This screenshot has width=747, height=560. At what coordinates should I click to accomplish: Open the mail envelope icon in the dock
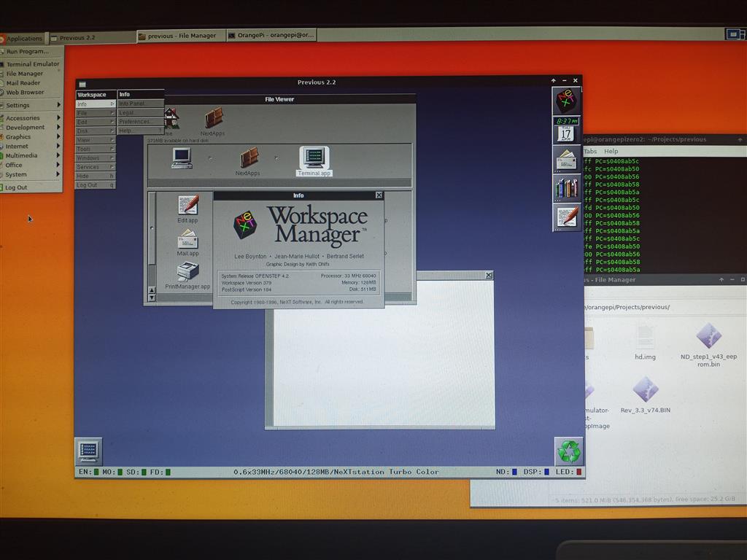567,158
